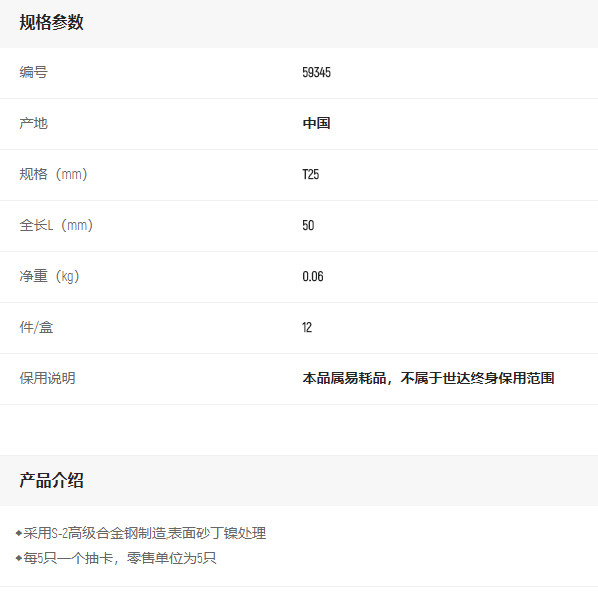The image size is (598, 594).
Task: Click the diamond bullet before 每5只
Action: tap(19, 558)
